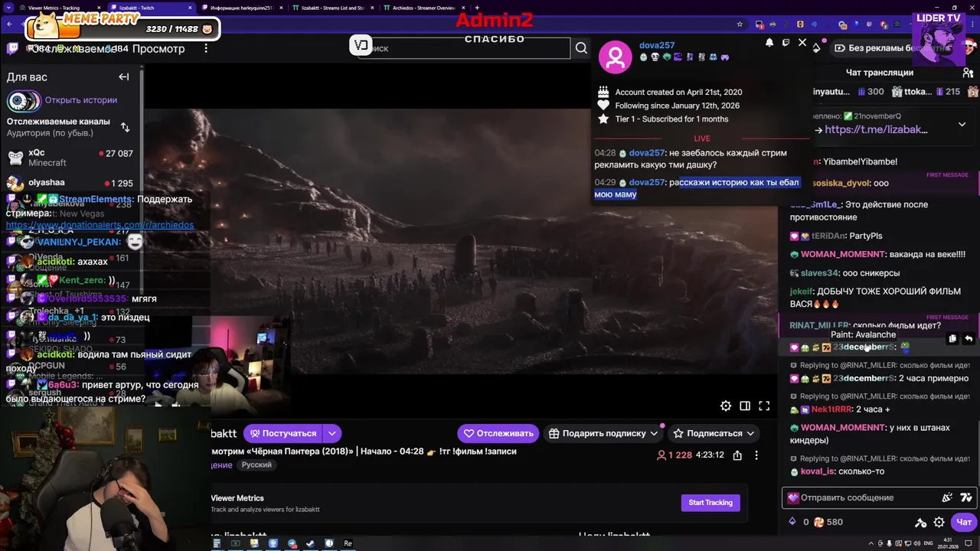This screenshot has width=980, height=551.
Task: Open stream more-options three dots
Action: 756,455
